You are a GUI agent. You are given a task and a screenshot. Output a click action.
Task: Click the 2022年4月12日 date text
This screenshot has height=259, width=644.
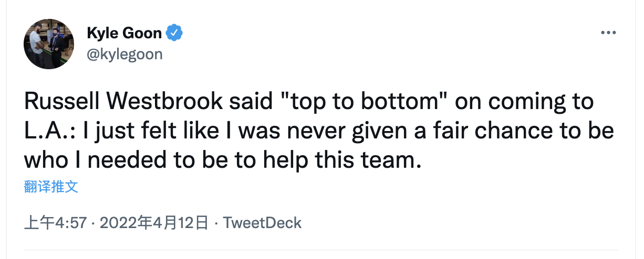pos(154,222)
